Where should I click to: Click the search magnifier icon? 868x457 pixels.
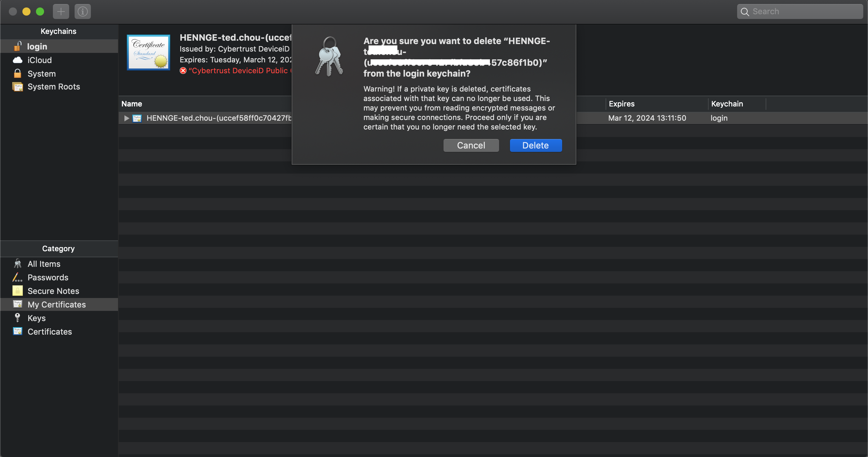pos(745,12)
